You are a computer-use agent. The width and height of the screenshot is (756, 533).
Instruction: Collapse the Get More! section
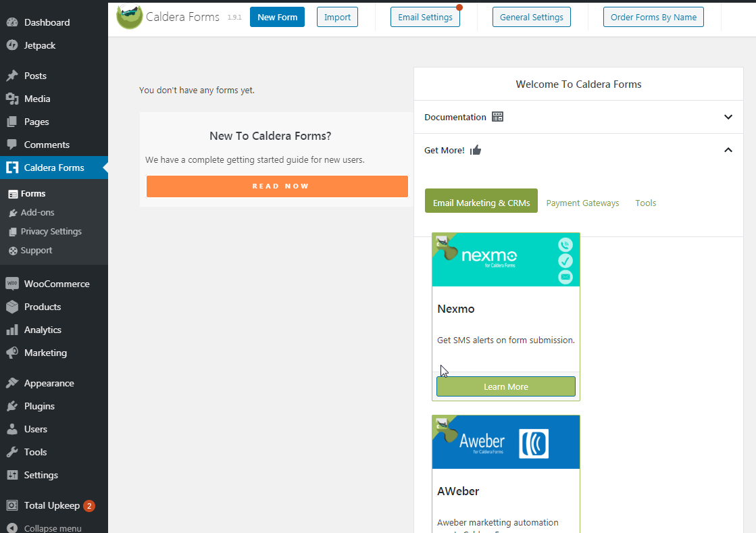(728, 149)
